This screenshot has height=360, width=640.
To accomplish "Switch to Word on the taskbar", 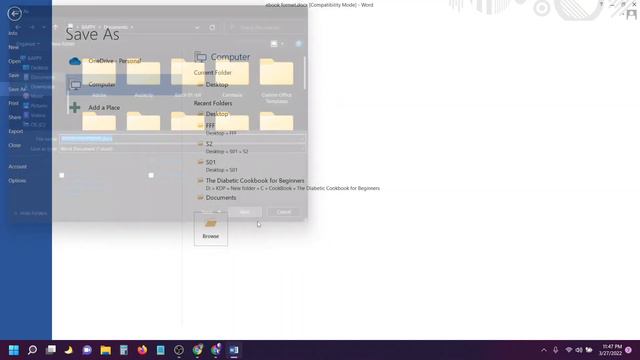I will [233, 350].
